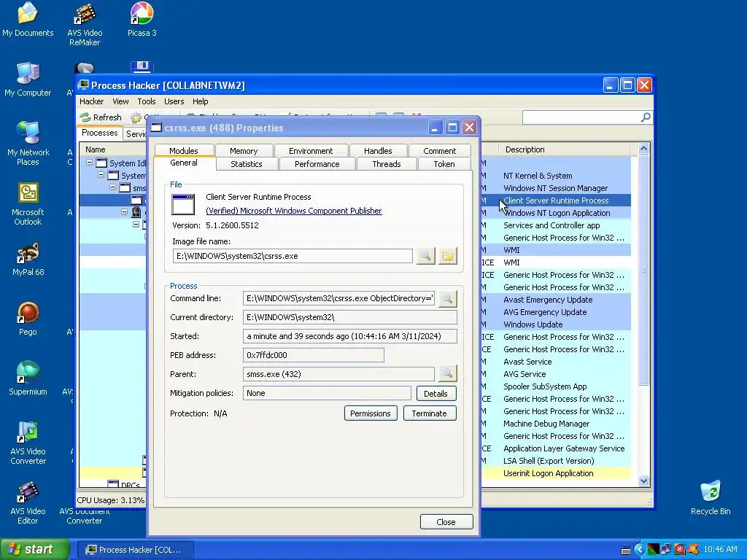Image resolution: width=747 pixels, height=560 pixels.
Task: Switch to the Statistics tab
Action: coord(247,164)
